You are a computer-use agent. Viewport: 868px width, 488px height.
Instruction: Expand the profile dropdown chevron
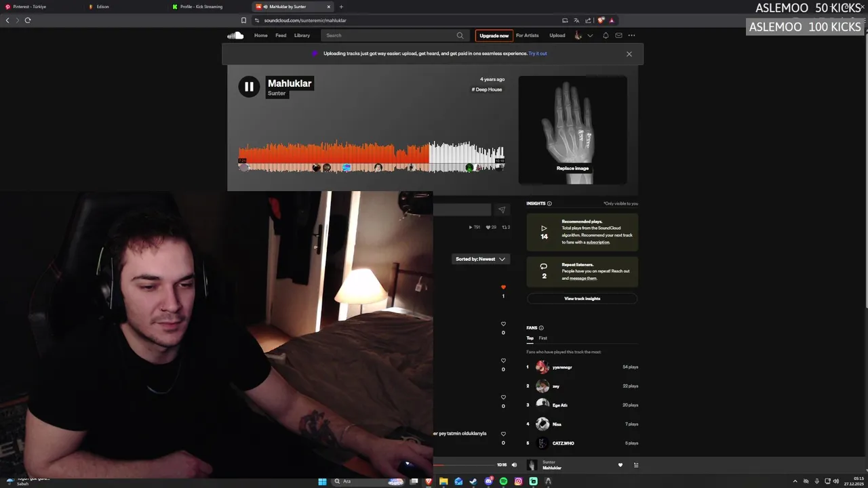coord(590,35)
